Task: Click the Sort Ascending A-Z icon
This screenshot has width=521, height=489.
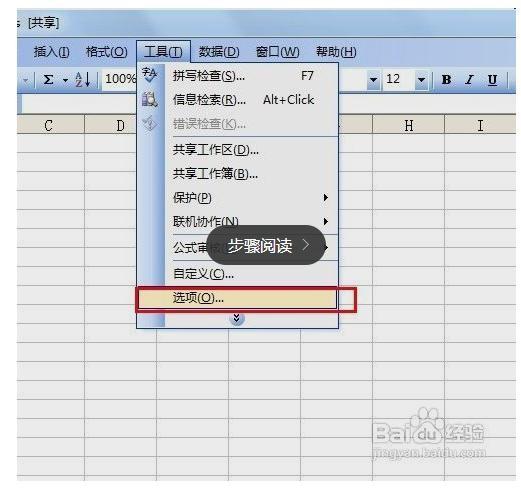Action: pyautogui.click(x=82, y=80)
